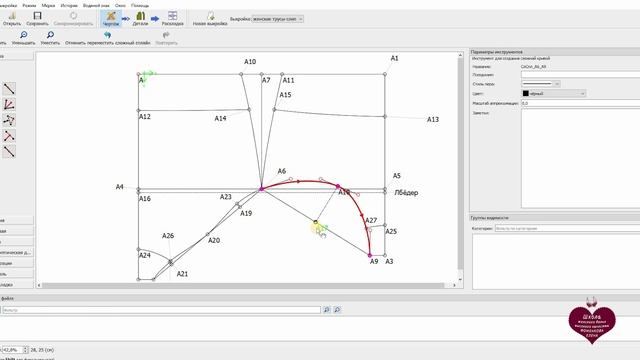The width and height of the screenshot is (640, 360).
Task: Select the perpendicular point tool
Action: tap(9, 136)
